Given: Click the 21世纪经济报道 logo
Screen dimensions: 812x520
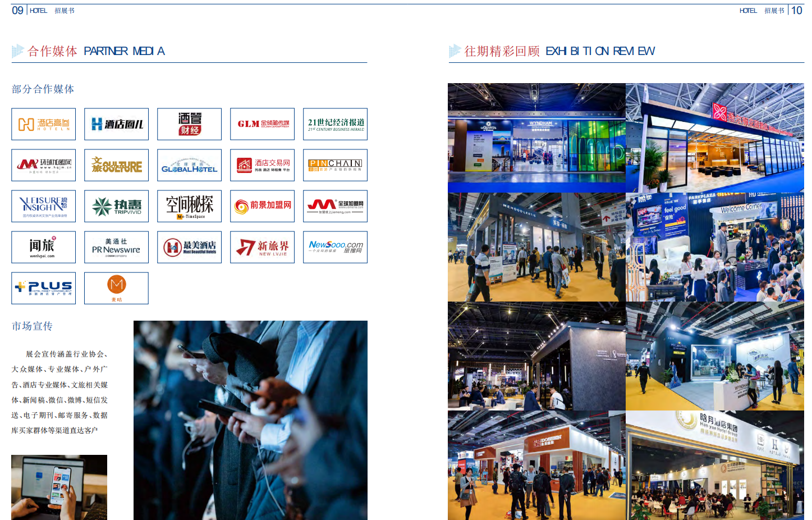Looking at the screenshot, I should click(335, 124).
